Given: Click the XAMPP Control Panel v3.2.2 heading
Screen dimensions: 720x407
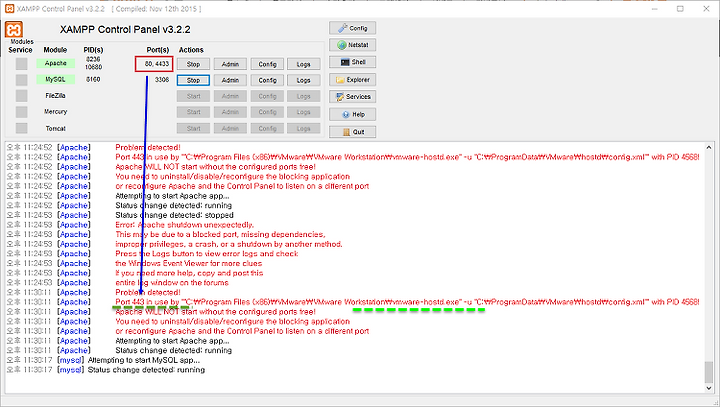Looking at the screenshot, I should click(125, 29).
